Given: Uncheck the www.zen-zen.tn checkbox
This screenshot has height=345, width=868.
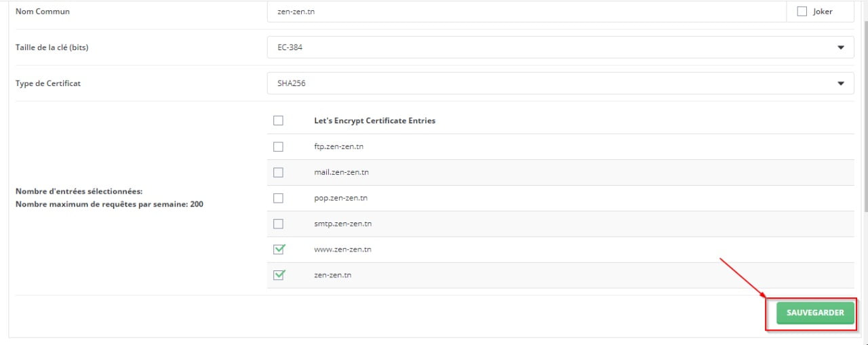Looking at the screenshot, I should tap(278, 249).
